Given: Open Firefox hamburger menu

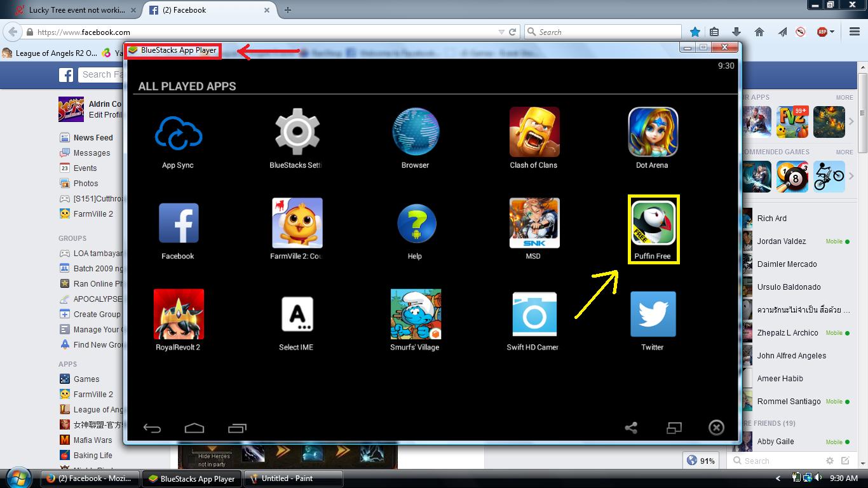Looking at the screenshot, I should pos(855,32).
